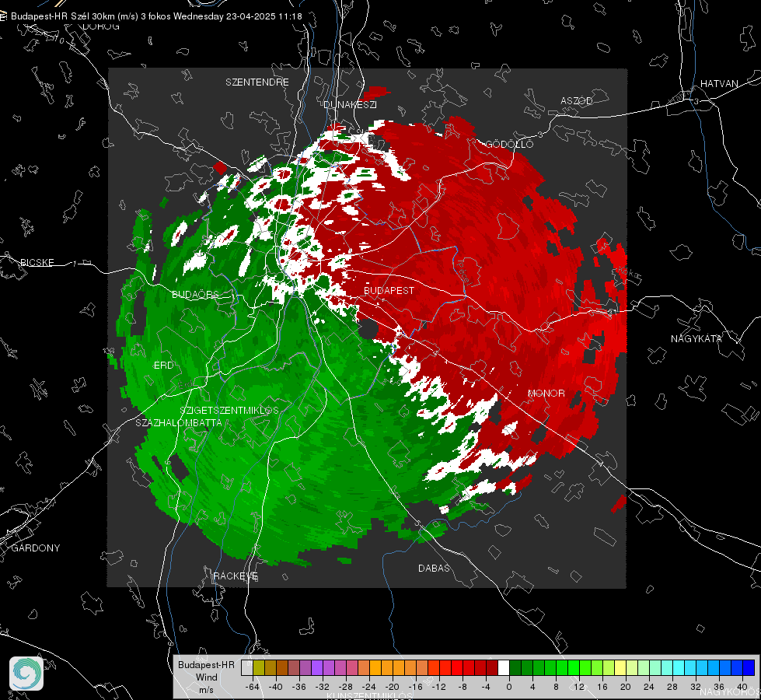Click the -40 value on the legend scale

click(x=276, y=687)
